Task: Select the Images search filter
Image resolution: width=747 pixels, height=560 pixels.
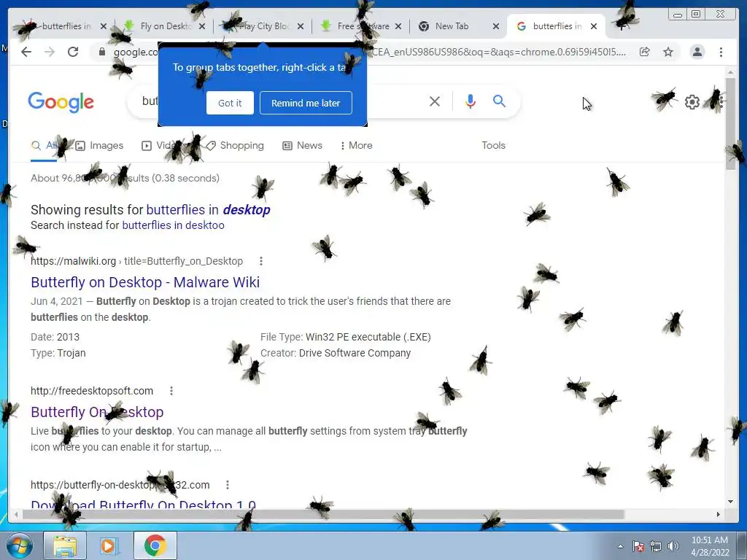Action: [99, 145]
